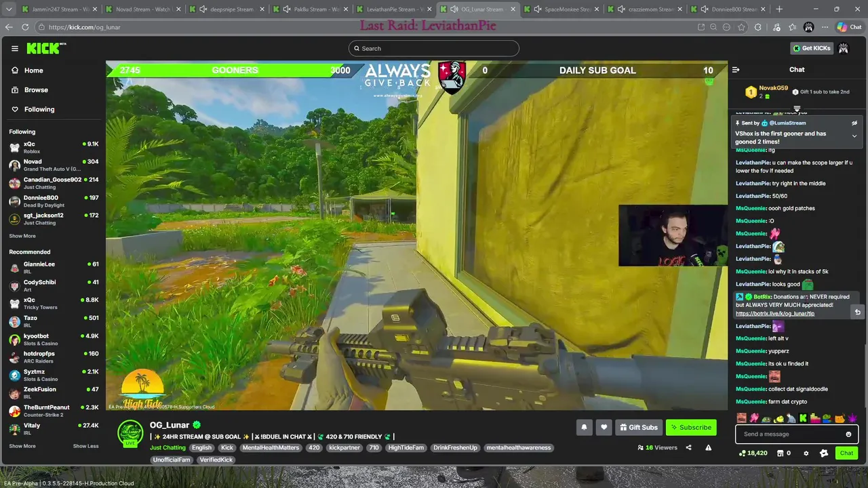Viewport: 868px width, 488px height.
Task: Click the chat identity badge icon
Action: click(824, 453)
